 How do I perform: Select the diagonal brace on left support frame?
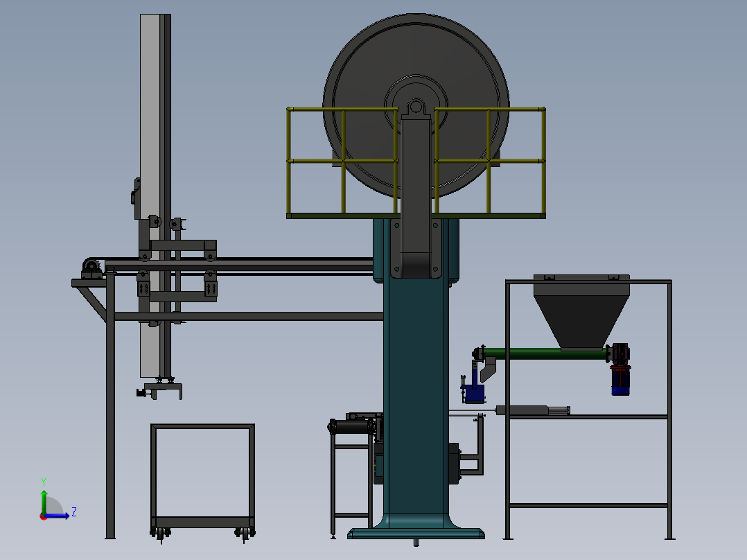coord(91,304)
